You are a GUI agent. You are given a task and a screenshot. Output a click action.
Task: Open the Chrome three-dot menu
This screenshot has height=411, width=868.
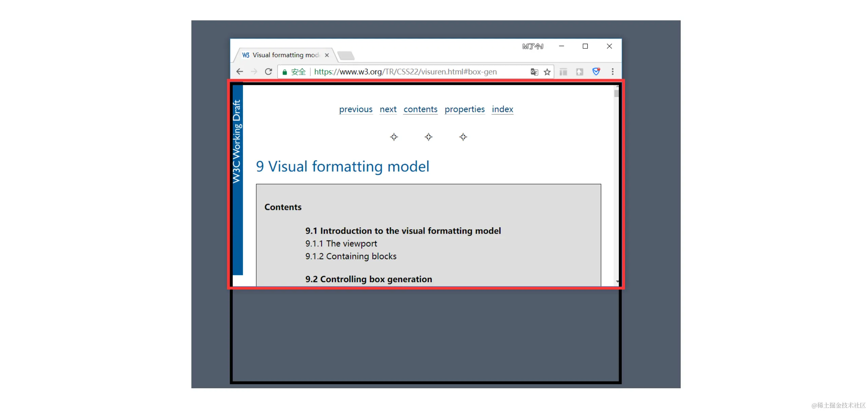point(612,72)
